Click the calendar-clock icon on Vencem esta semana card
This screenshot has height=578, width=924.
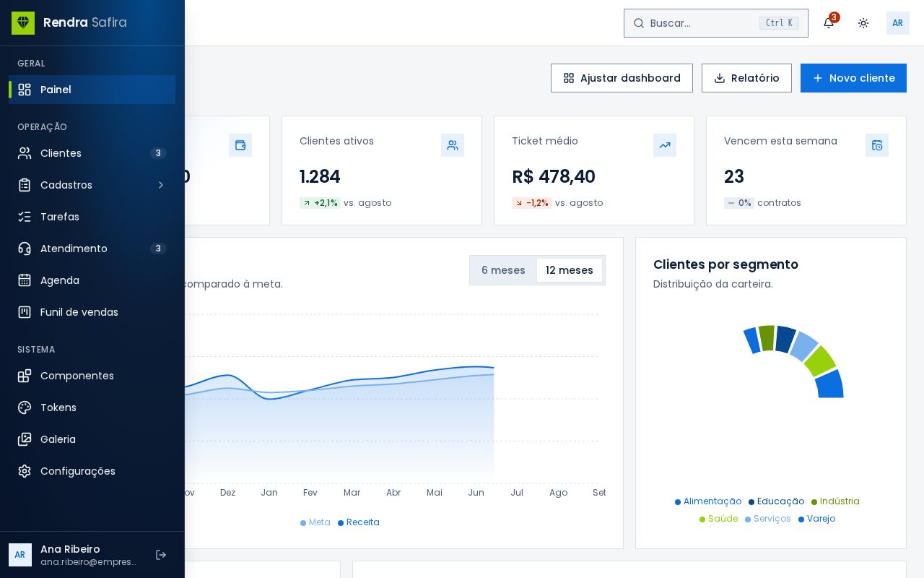click(x=877, y=145)
